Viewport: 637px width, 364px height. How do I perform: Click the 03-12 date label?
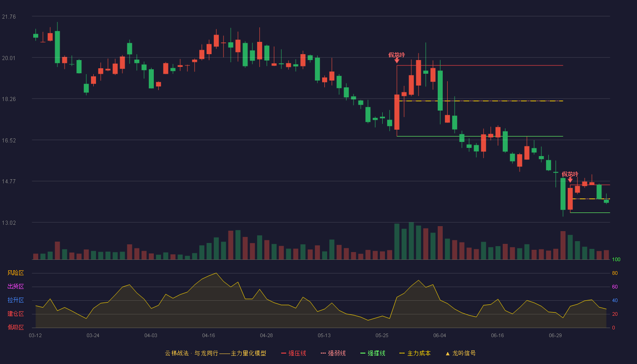click(35, 335)
